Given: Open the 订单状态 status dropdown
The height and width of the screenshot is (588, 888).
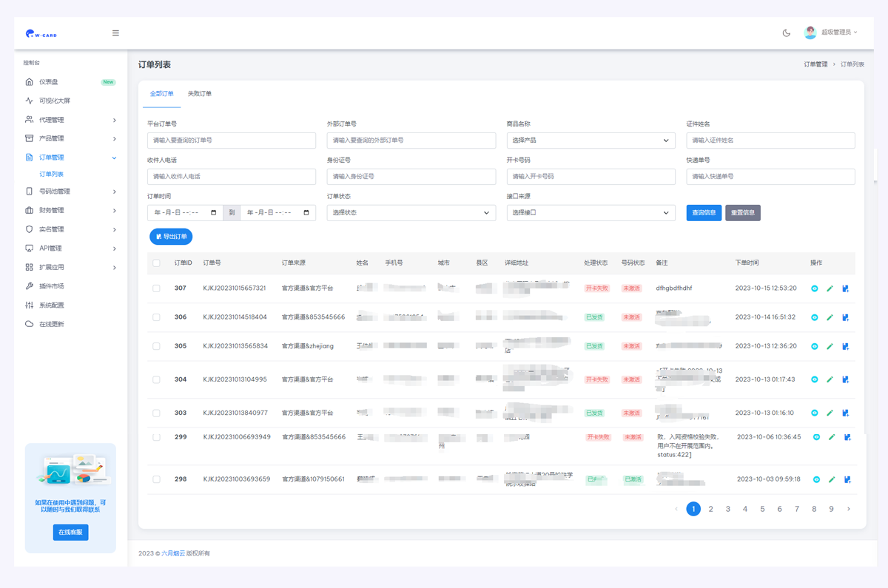Looking at the screenshot, I should 411,213.
